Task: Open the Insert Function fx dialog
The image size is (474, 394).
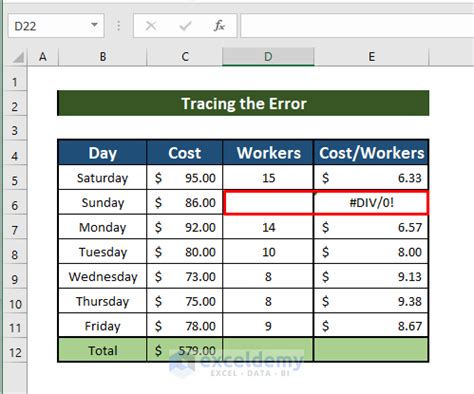Action: click(x=219, y=26)
